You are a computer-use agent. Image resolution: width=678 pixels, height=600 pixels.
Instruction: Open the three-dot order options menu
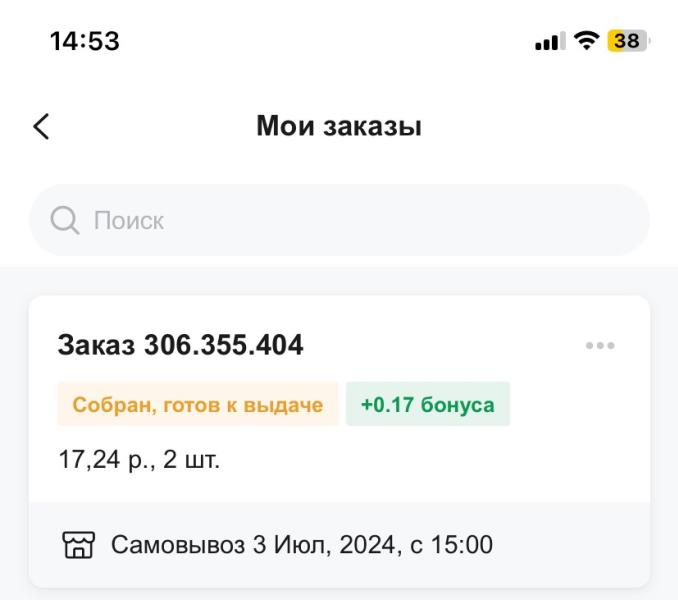click(600, 345)
